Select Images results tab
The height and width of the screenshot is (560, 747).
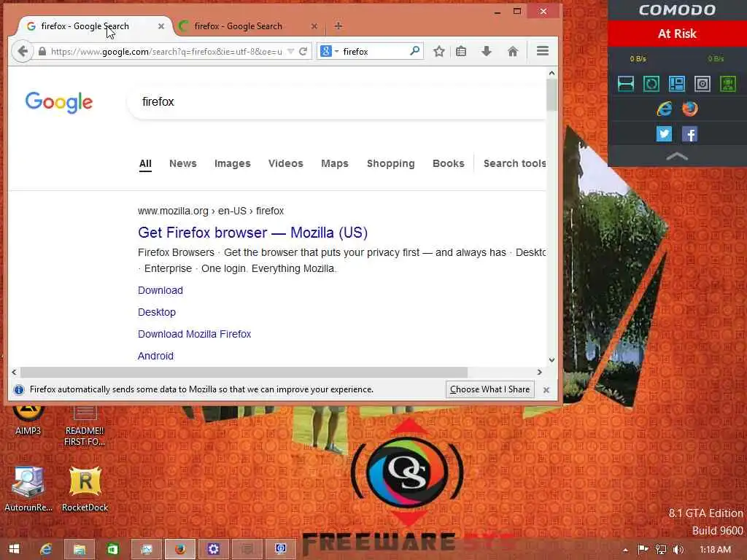point(233,164)
